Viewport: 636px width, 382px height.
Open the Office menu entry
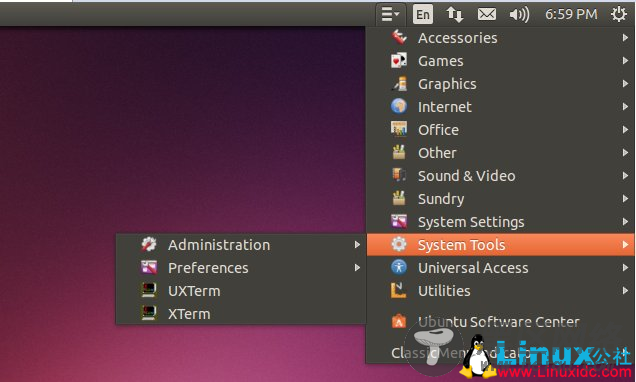(x=501, y=130)
